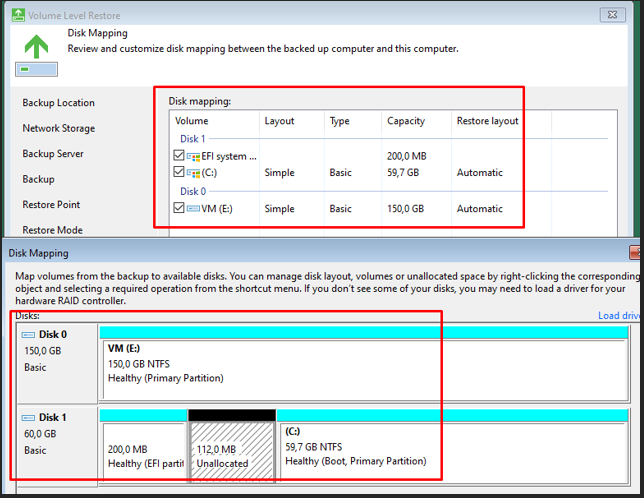Close the Disk Mapping dialog
Screen dimensions: 644x498
pyautogui.click(x=635, y=252)
